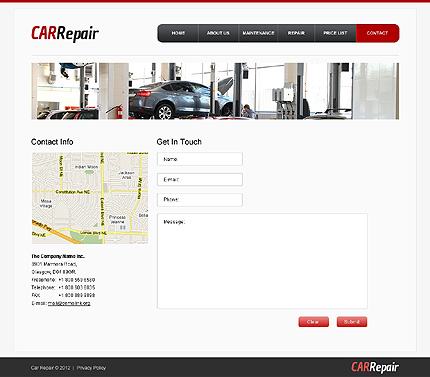The height and width of the screenshot is (377, 430).
Task: Click the CARRepair logo in the footer
Action: click(x=375, y=367)
